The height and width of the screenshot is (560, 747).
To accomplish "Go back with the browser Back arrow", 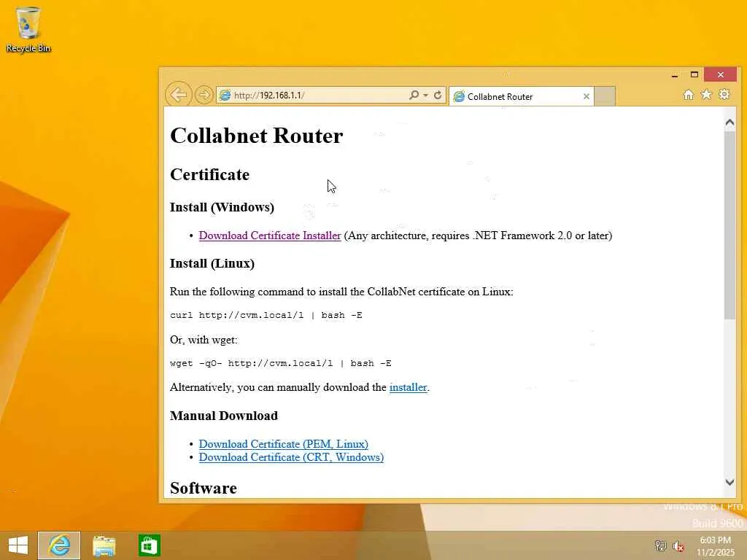I will tap(179, 95).
